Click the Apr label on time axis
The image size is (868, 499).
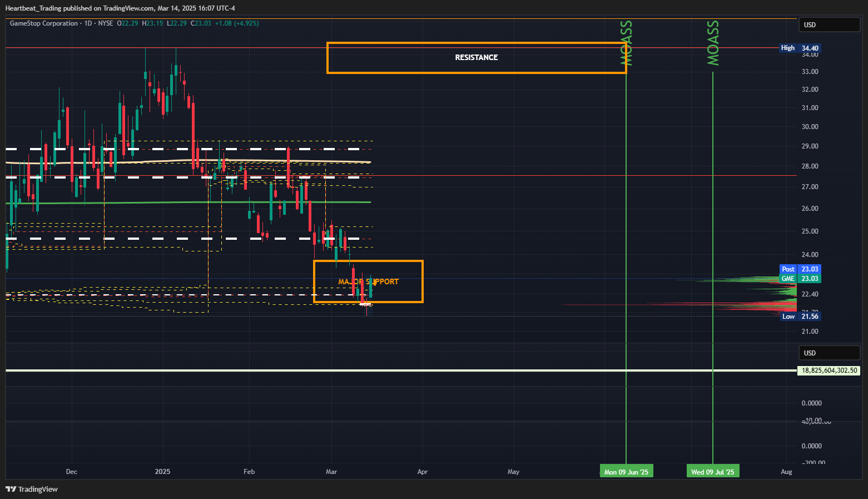423,472
